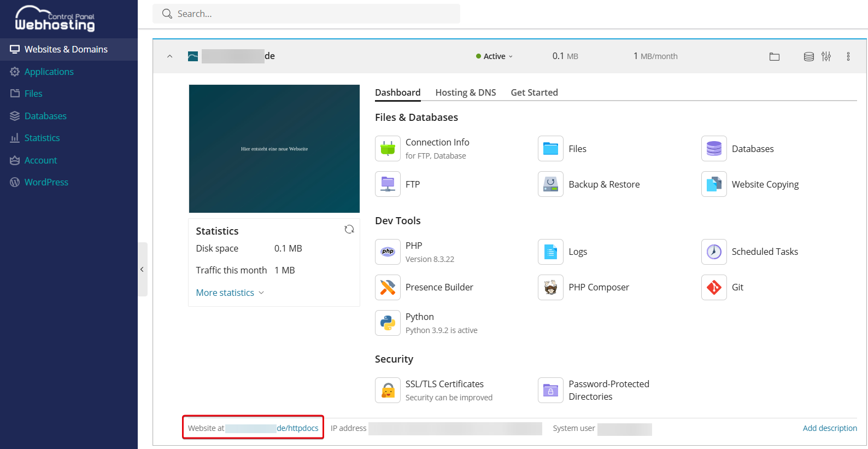Viewport: 868px width, 449px height.
Task: Open the domain's file folder icon
Action: click(775, 56)
